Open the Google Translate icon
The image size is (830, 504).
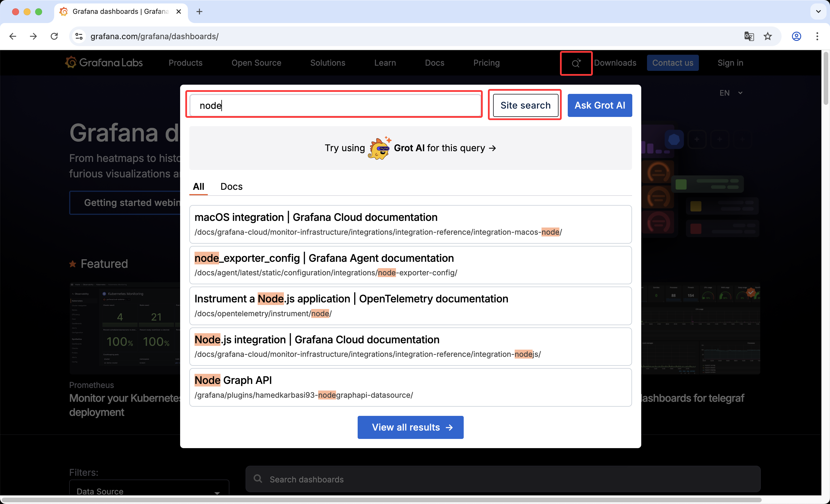click(x=749, y=36)
